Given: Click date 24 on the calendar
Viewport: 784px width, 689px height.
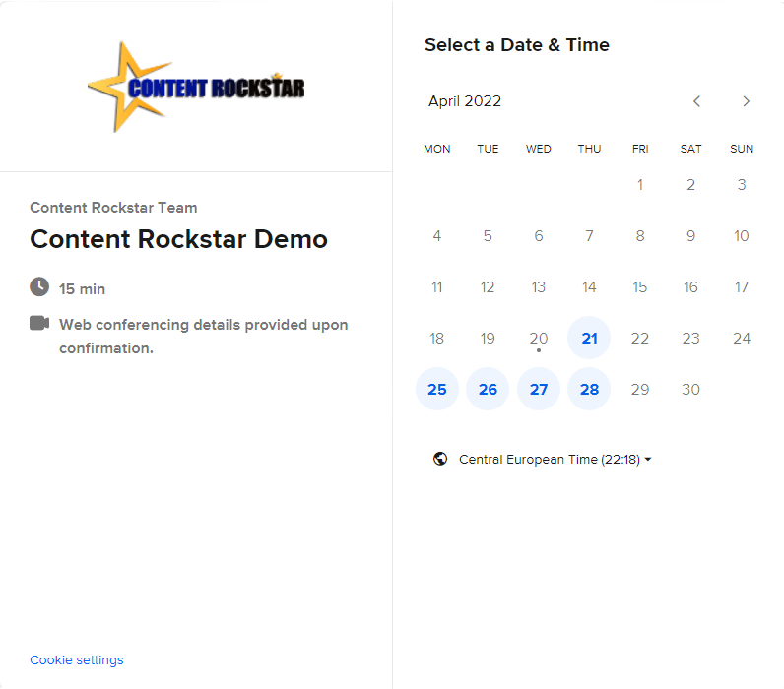Looking at the screenshot, I should (x=742, y=339).
